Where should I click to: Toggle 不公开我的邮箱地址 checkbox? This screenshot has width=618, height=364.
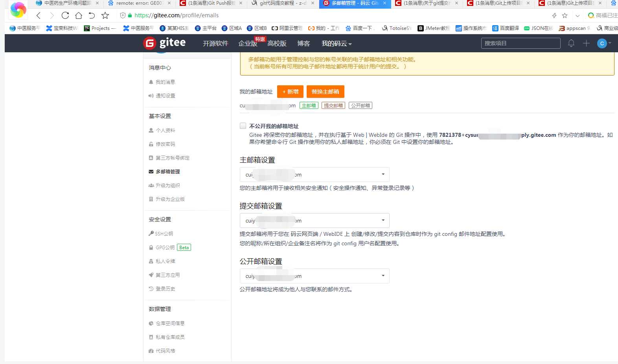tap(243, 126)
